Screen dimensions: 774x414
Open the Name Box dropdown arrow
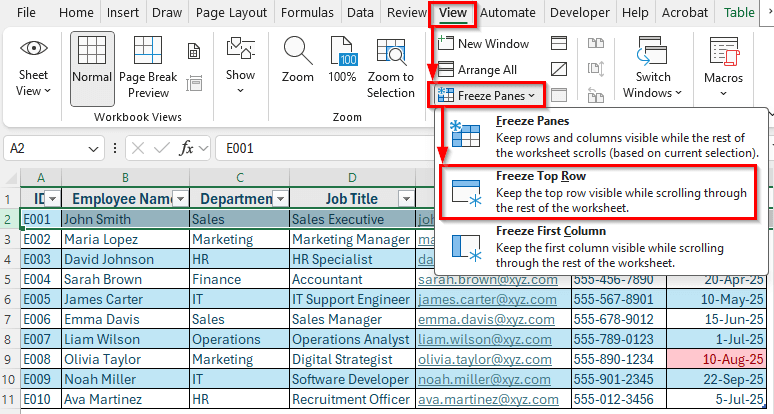click(93, 148)
